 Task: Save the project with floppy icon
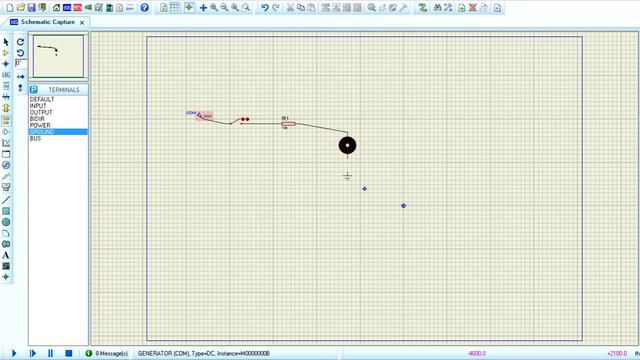click(x=31, y=7)
